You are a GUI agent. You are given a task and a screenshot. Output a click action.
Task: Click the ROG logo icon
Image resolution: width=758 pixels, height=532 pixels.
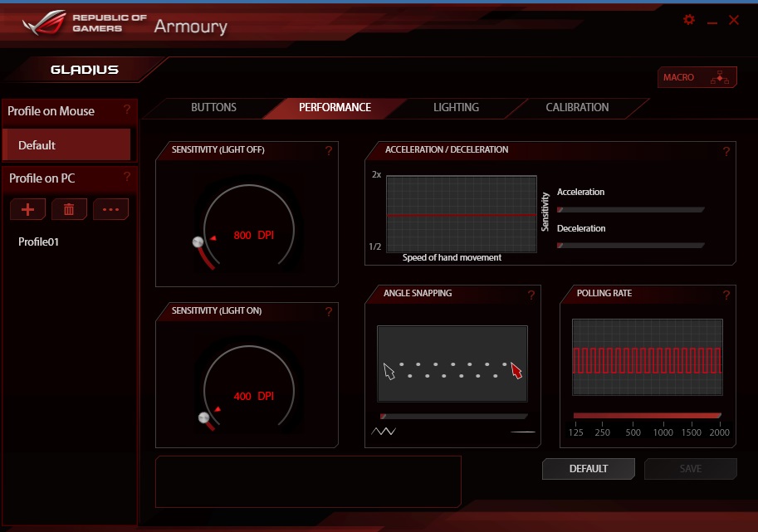(45, 22)
